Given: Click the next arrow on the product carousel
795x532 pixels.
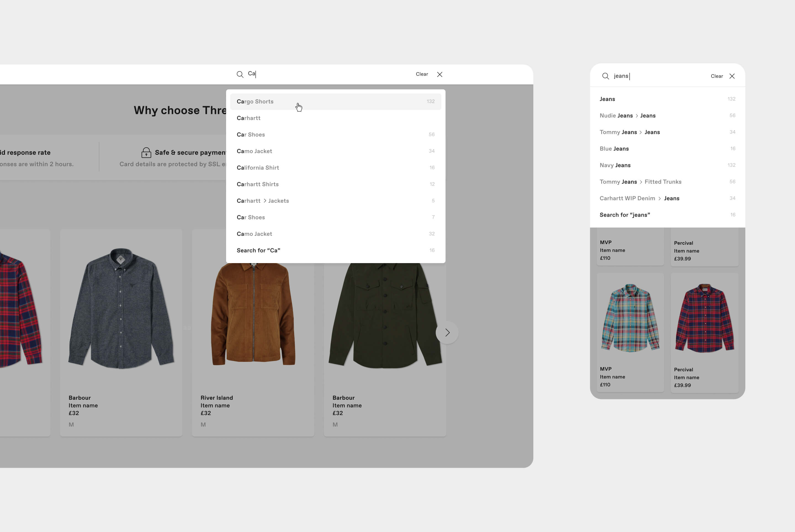Looking at the screenshot, I should (447, 333).
